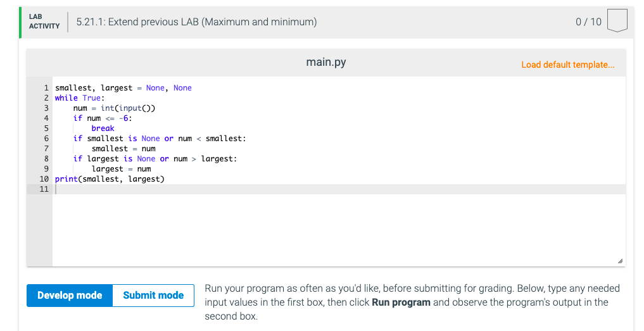Viewport: 644px width, 331px height.
Task: Click line number 5 in the gutter
Action: pos(46,128)
